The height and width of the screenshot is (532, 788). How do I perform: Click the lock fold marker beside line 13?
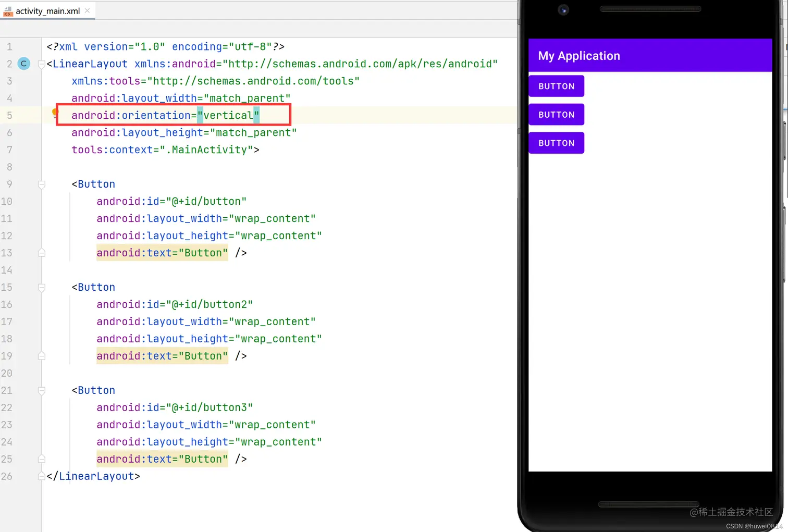[42, 253]
